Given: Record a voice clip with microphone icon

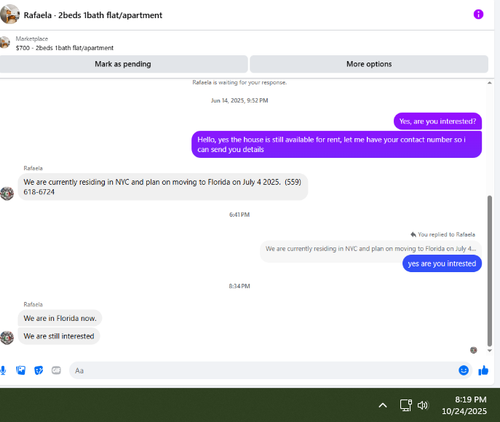Looking at the screenshot, I should click(x=3, y=370).
